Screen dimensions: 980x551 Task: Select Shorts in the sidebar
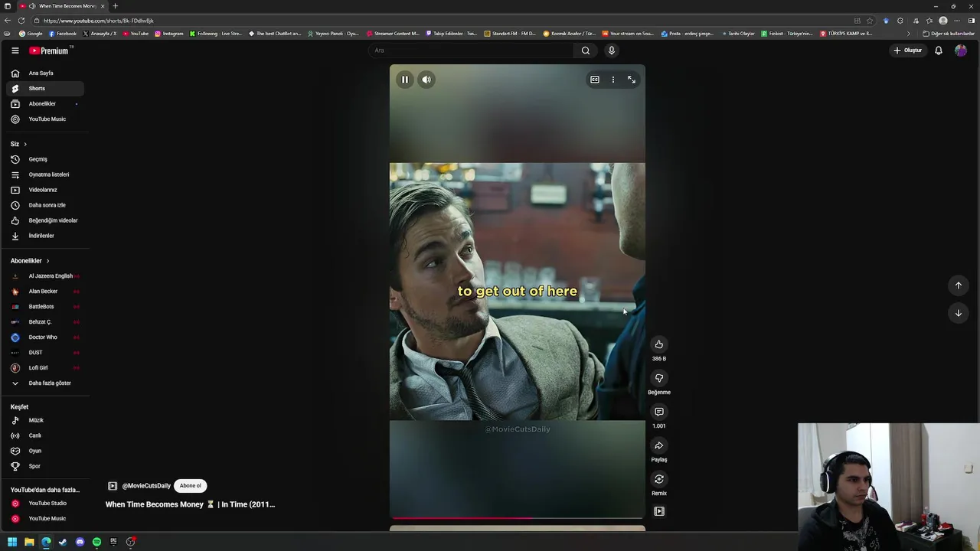pos(45,89)
